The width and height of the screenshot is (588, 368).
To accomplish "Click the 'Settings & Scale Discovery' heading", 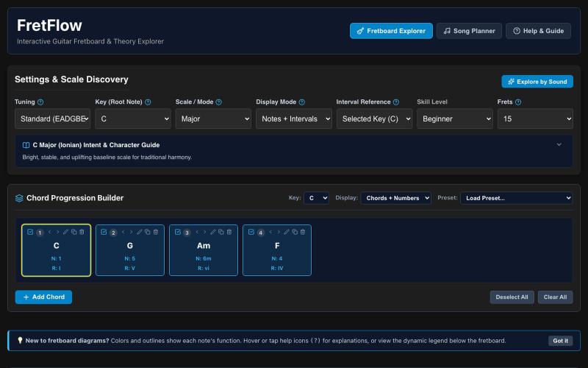I will pyautogui.click(x=71, y=79).
